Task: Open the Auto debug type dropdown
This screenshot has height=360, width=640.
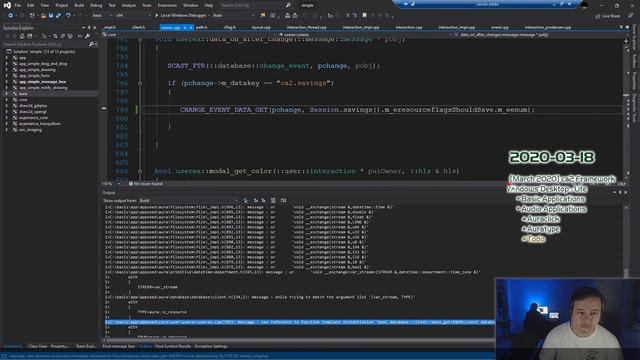Action: click(233, 16)
